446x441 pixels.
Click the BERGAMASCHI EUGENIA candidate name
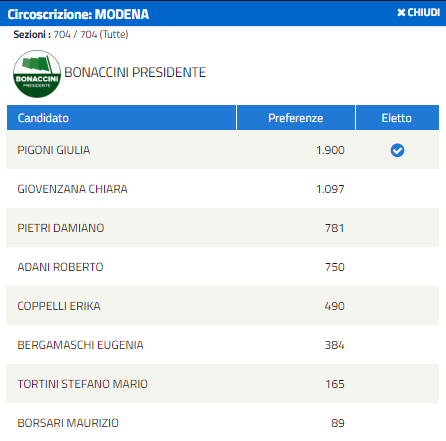point(80,345)
